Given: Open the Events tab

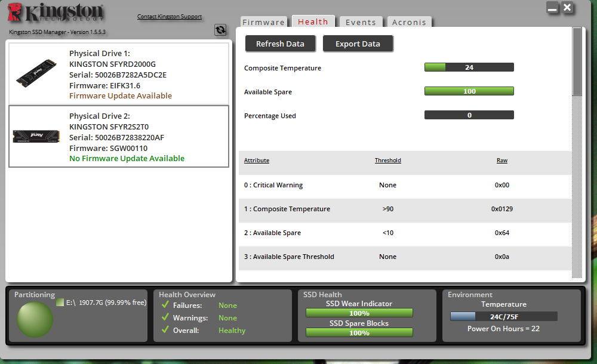Looking at the screenshot, I should pyautogui.click(x=361, y=22).
